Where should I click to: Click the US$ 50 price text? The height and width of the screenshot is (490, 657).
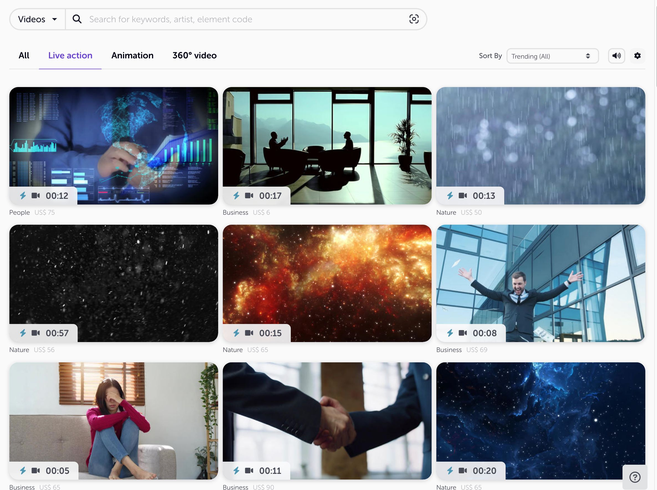click(471, 213)
